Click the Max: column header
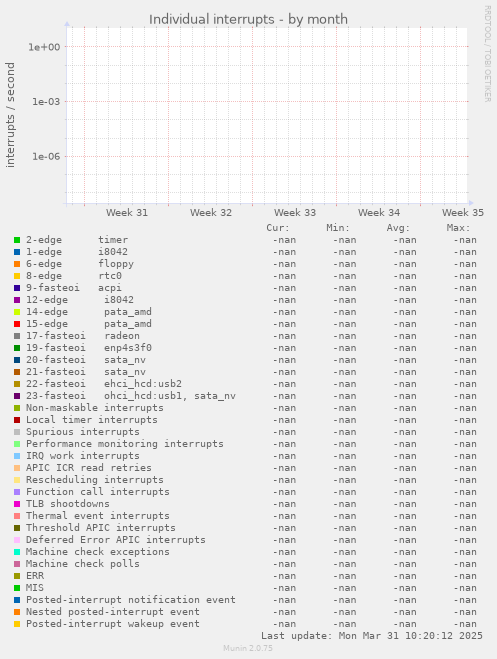Image resolution: width=497 pixels, height=659 pixels. tap(458, 228)
